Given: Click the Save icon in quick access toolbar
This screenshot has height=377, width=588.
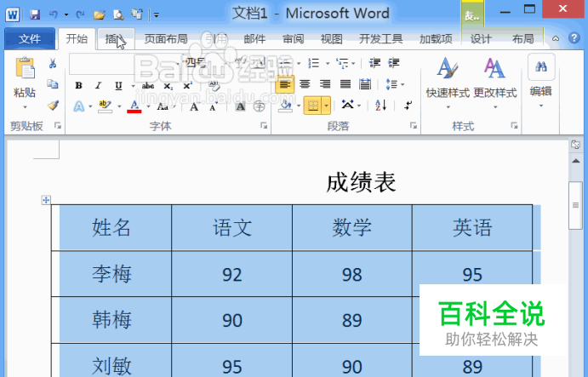Looking at the screenshot, I should pyautogui.click(x=35, y=14).
